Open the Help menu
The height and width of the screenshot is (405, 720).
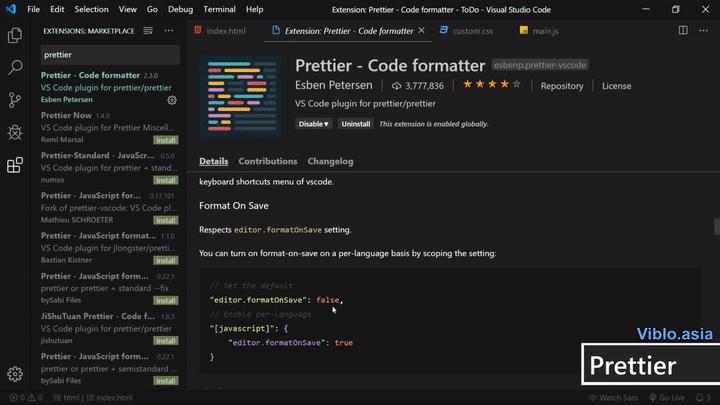254,9
